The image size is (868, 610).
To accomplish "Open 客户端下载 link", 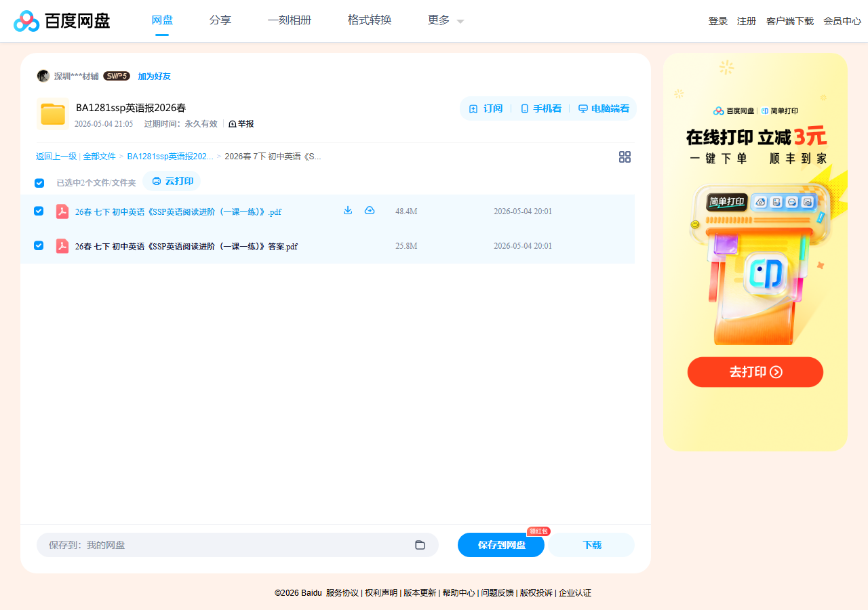I will pyautogui.click(x=790, y=21).
